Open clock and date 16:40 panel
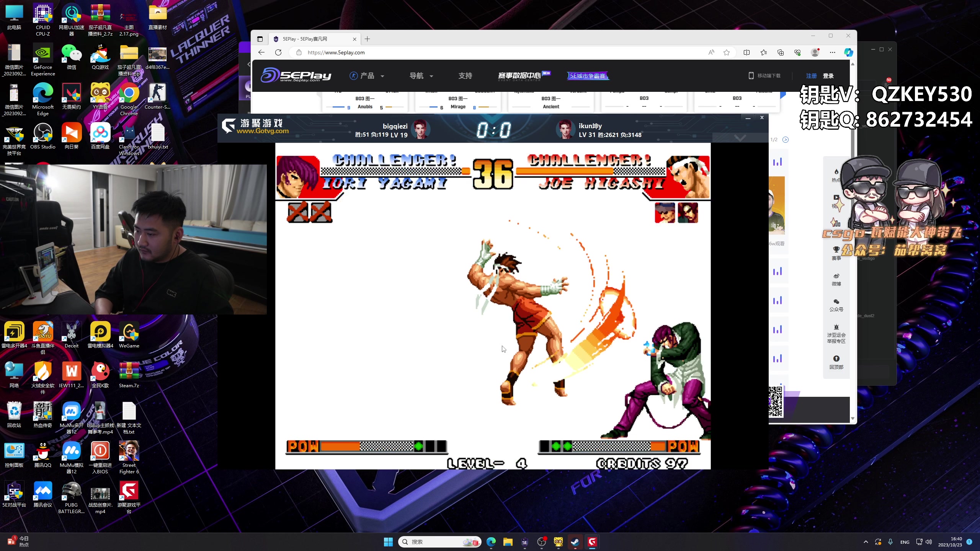This screenshot has width=980, height=551. point(950,542)
